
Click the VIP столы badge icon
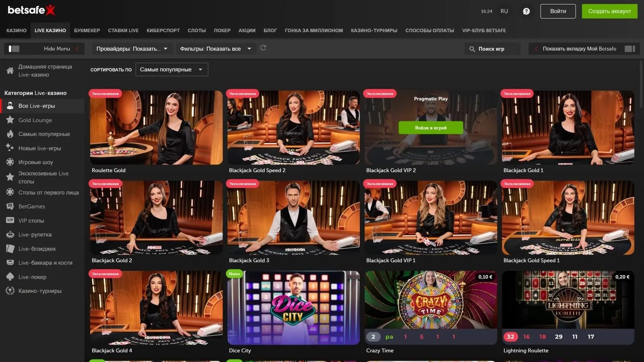tap(10, 220)
